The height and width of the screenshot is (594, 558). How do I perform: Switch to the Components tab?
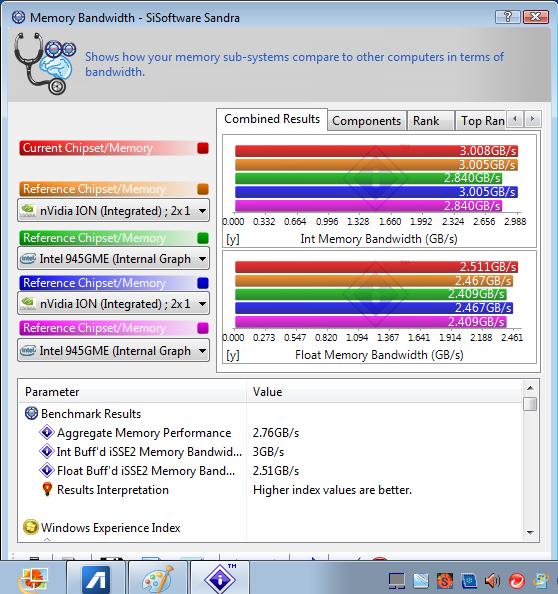366,121
